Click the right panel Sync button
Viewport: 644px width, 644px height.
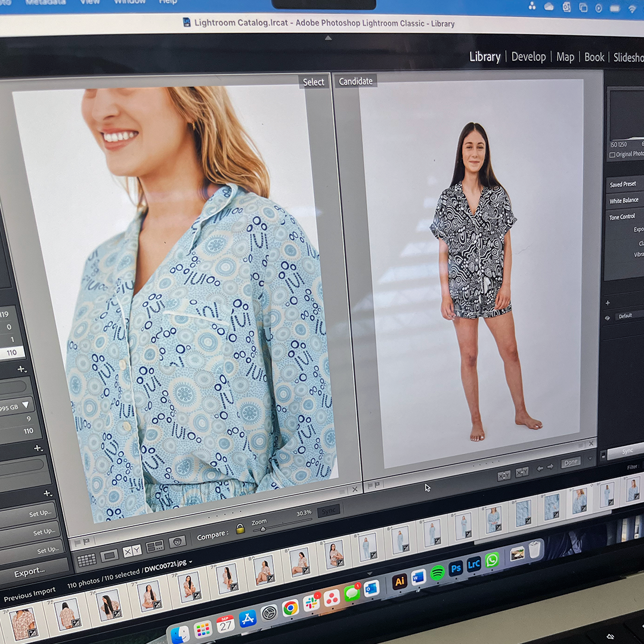coord(626,451)
